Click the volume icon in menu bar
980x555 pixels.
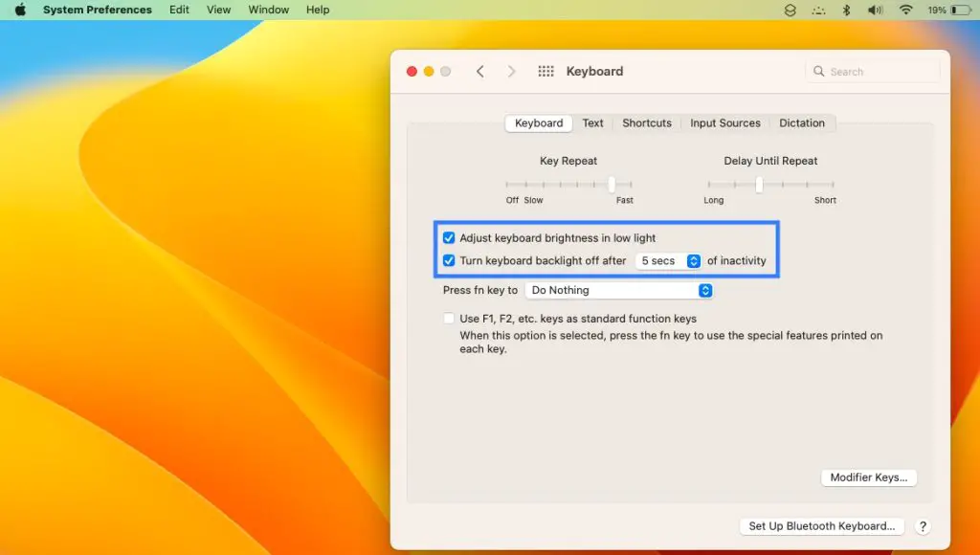[876, 10]
